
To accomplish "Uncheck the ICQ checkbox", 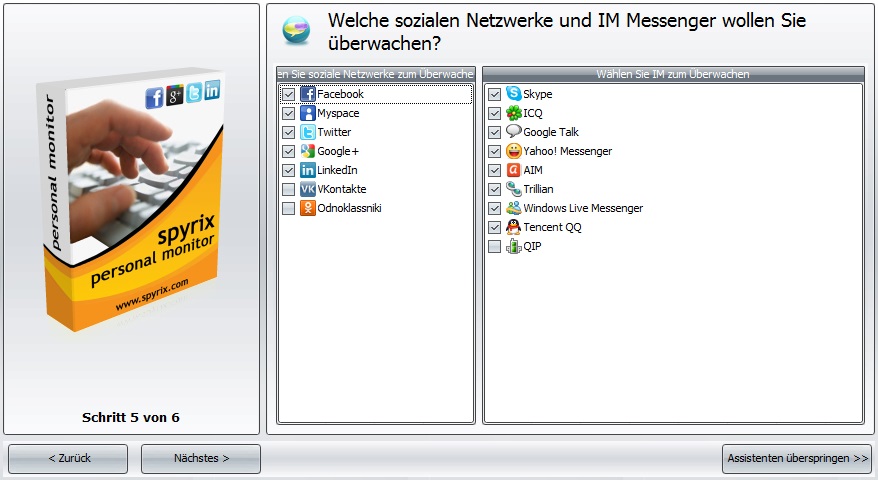I will point(494,113).
